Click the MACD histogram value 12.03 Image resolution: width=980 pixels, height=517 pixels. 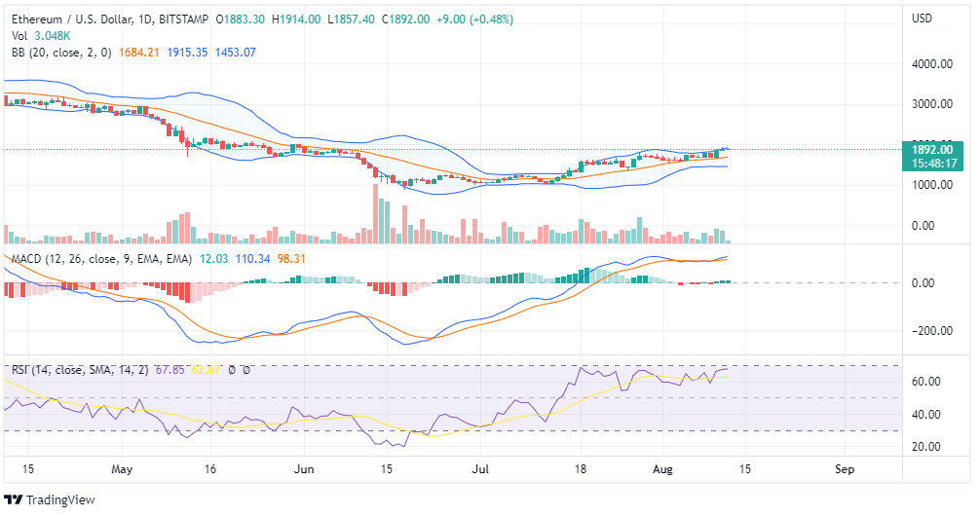[214, 258]
